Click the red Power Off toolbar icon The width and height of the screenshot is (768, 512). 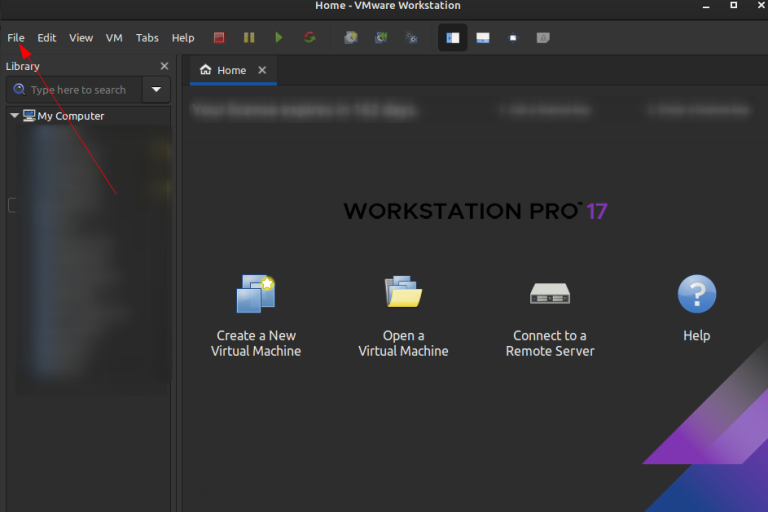[x=219, y=38]
